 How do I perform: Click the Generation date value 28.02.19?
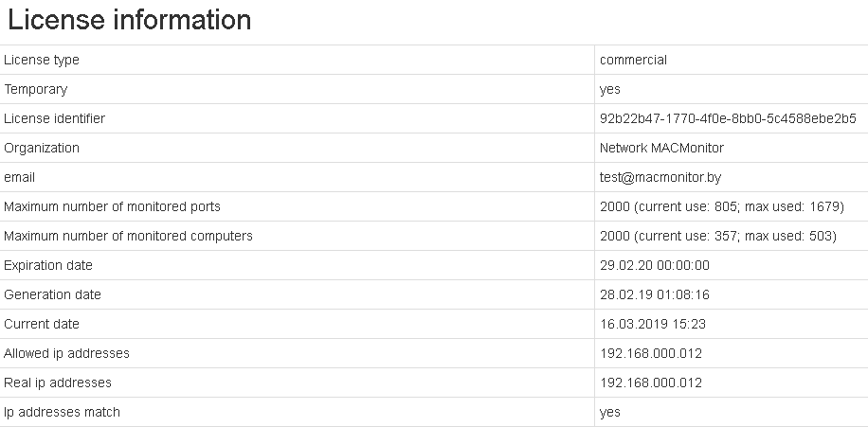click(654, 294)
